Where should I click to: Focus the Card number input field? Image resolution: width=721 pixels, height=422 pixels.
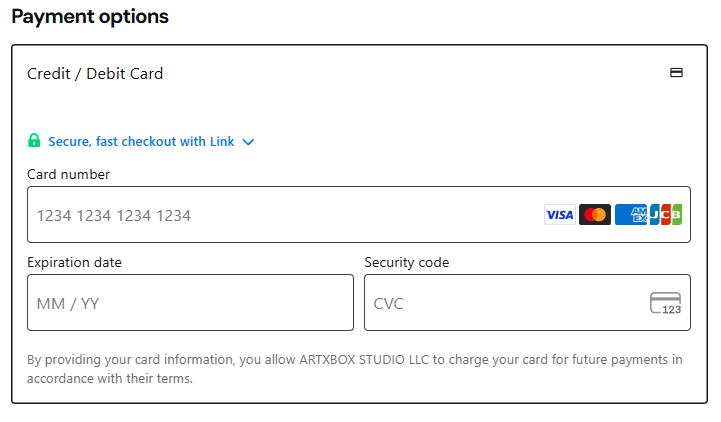280,215
